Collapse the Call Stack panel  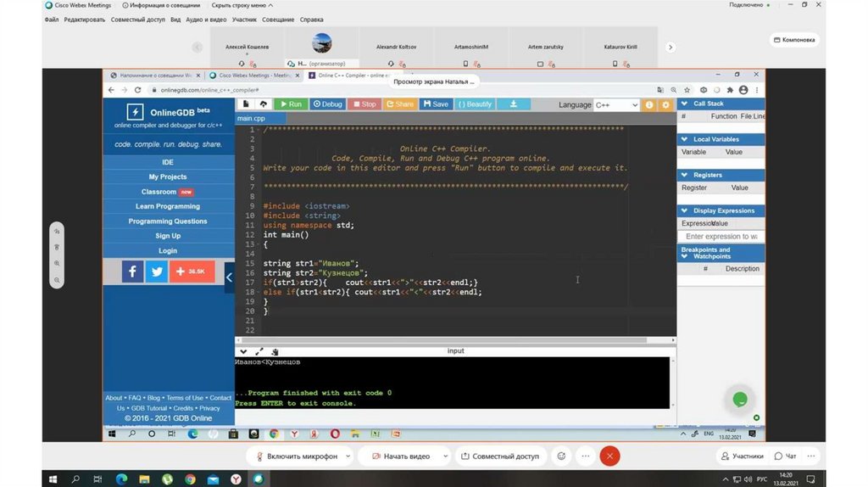coord(685,104)
